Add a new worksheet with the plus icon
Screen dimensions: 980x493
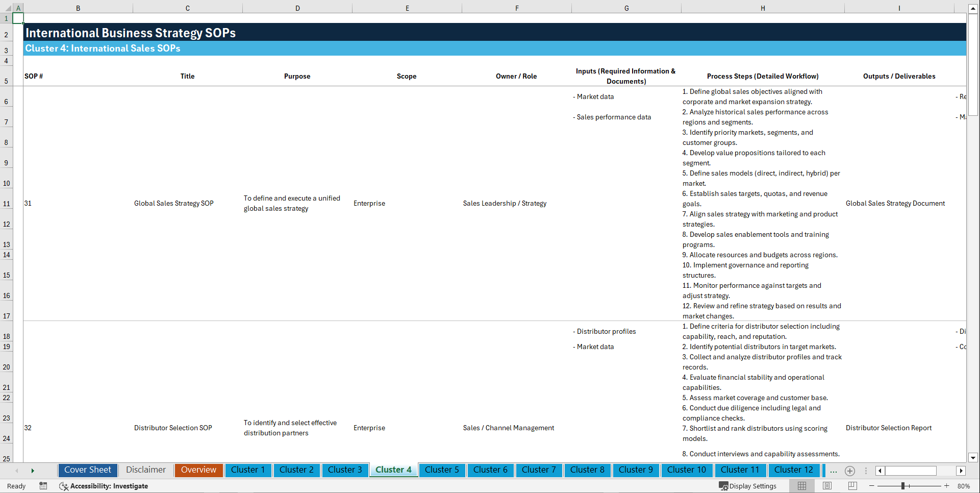(850, 471)
